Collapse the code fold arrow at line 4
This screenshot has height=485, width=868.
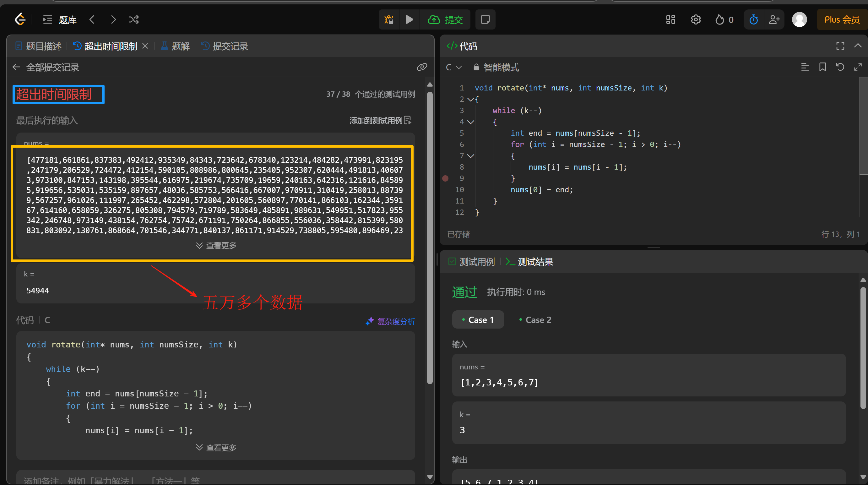(x=471, y=122)
